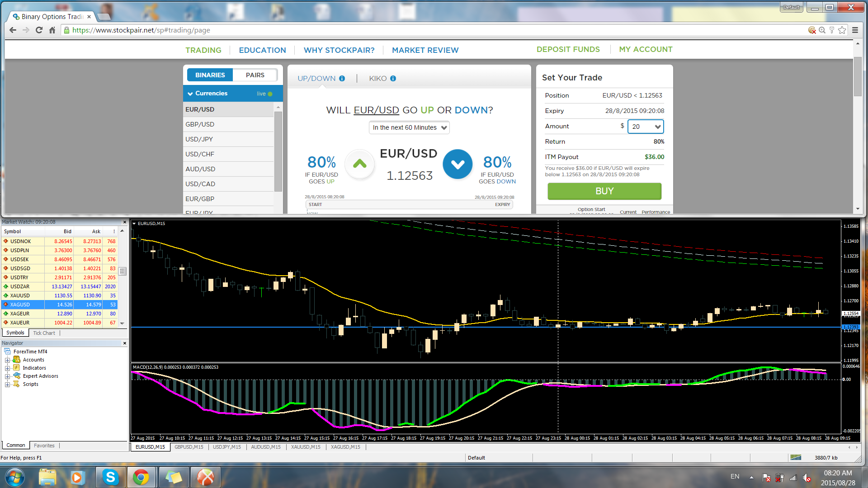The height and width of the screenshot is (488, 868).
Task: Go to MY ACCOUNT
Action: tap(646, 49)
